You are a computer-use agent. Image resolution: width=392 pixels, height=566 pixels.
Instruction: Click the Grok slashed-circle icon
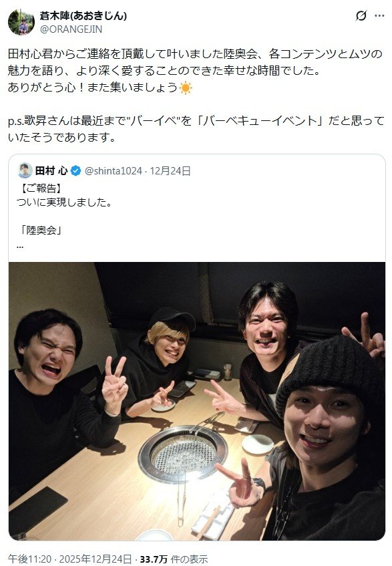click(361, 16)
